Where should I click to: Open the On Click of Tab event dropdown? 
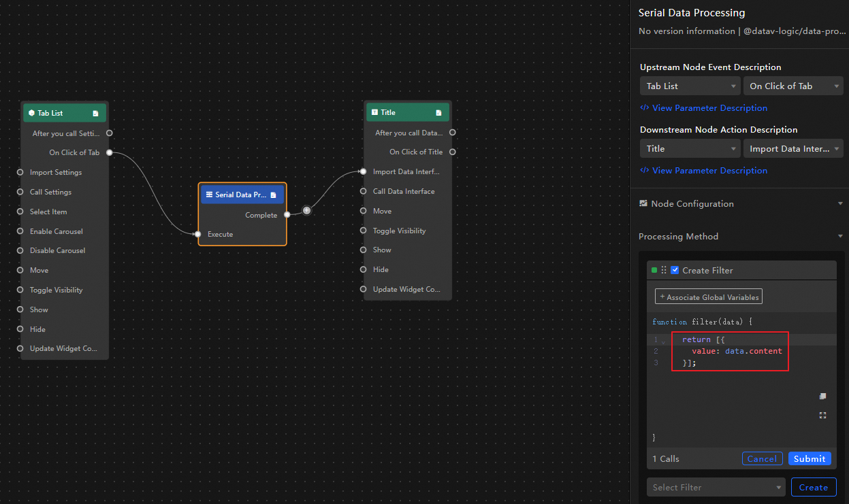pyautogui.click(x=793, y=86)
